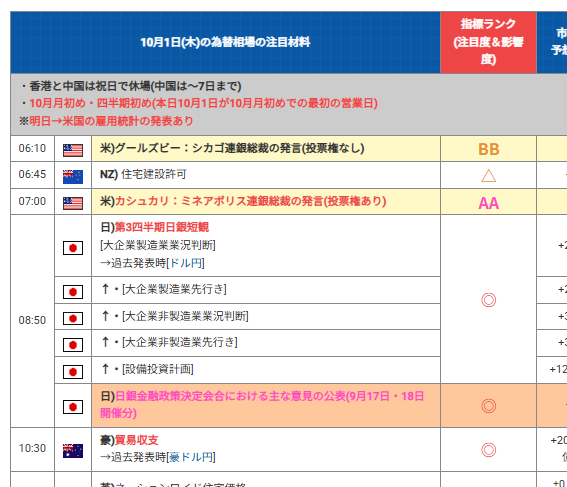This screenshot has height=487, width=567.
Task: Click Japan flag beside 大企業非製造業先行き
Action: (73, 345)
